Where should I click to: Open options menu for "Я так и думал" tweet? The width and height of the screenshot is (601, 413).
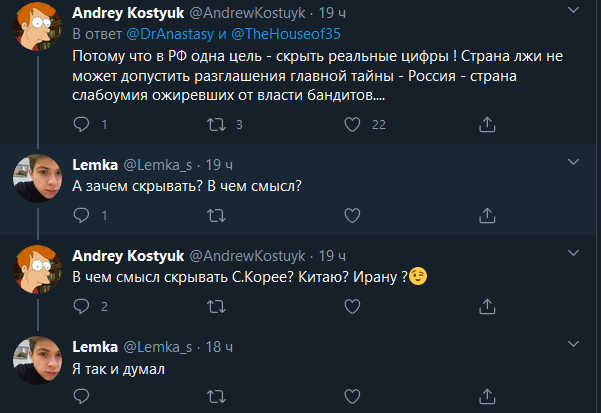pyautogui.click(x=573, y=346)
